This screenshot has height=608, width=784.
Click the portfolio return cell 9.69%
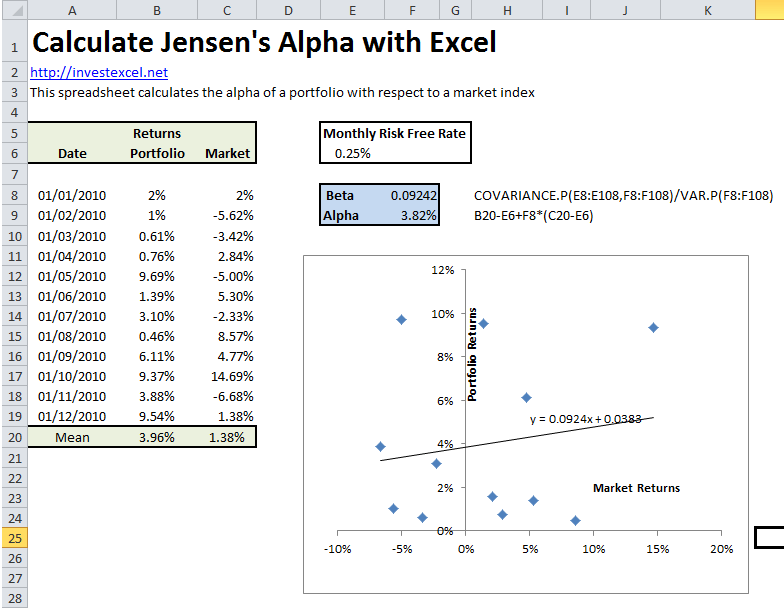157,276
